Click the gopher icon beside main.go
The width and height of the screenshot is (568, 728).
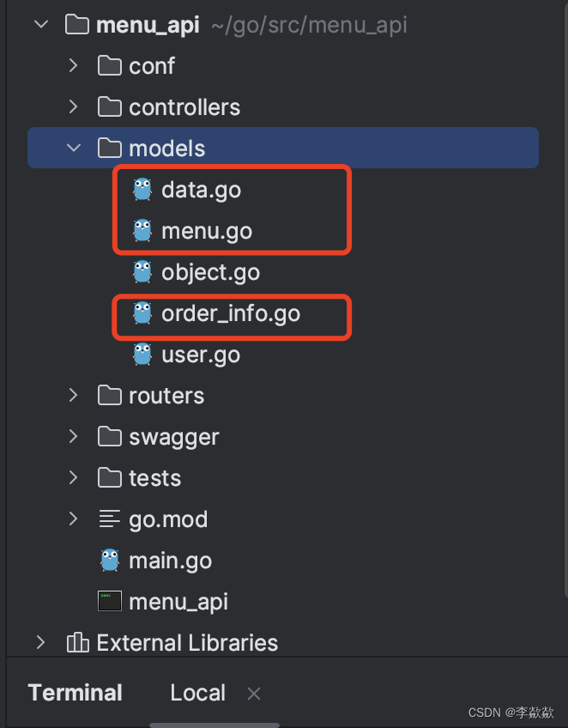click(109, 560)
